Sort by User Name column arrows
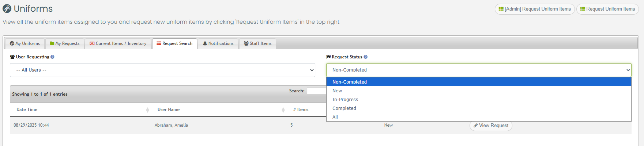The image size is (644, 146). 283,110
